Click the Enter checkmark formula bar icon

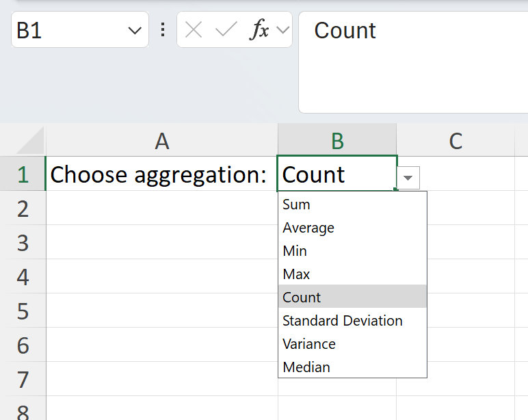coord(226,30)
